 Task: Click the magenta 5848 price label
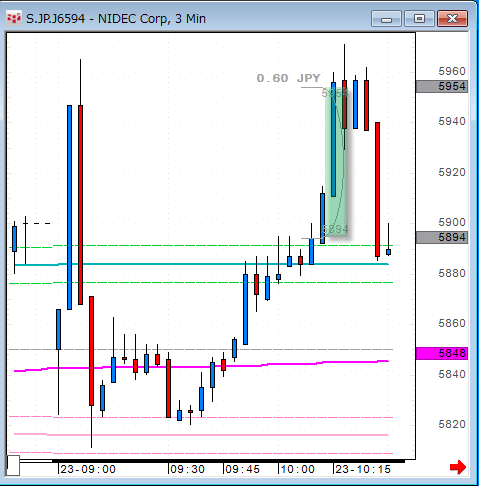coord(442,353)
